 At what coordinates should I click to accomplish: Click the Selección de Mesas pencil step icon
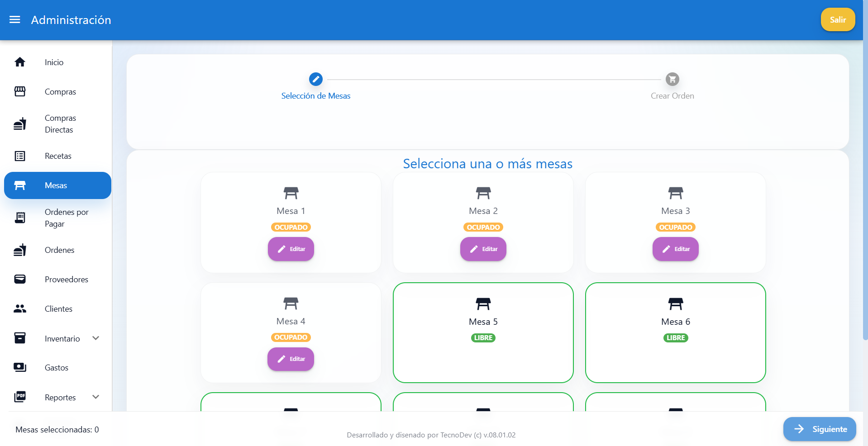point(316,79)
